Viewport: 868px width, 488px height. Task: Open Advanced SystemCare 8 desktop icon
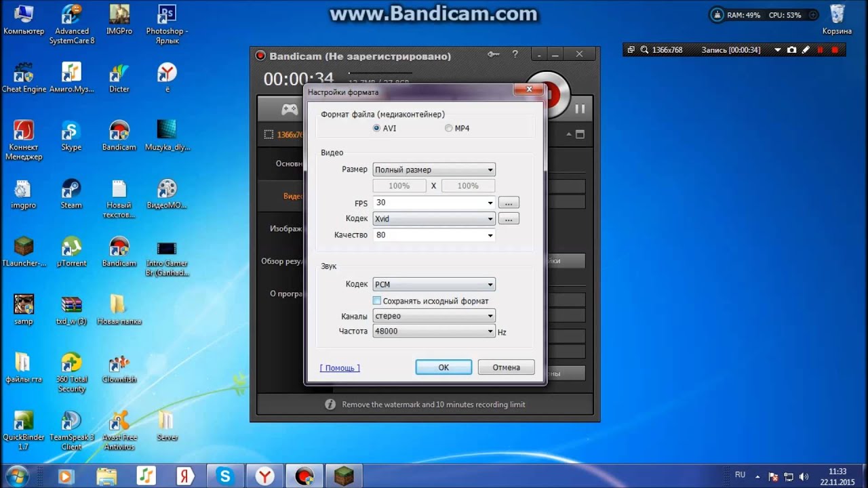pyautogui.click(x=71, y=24)
